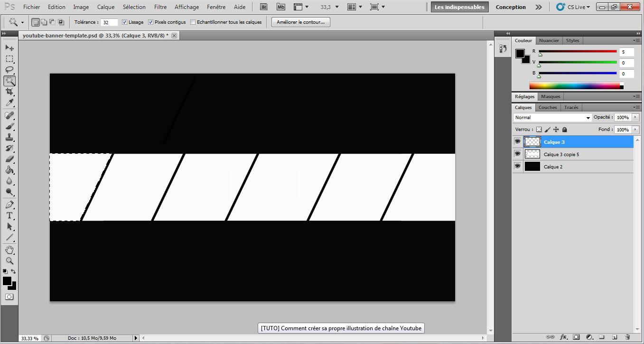Create a new layer
Screen dimensions: 644x344
614,337
